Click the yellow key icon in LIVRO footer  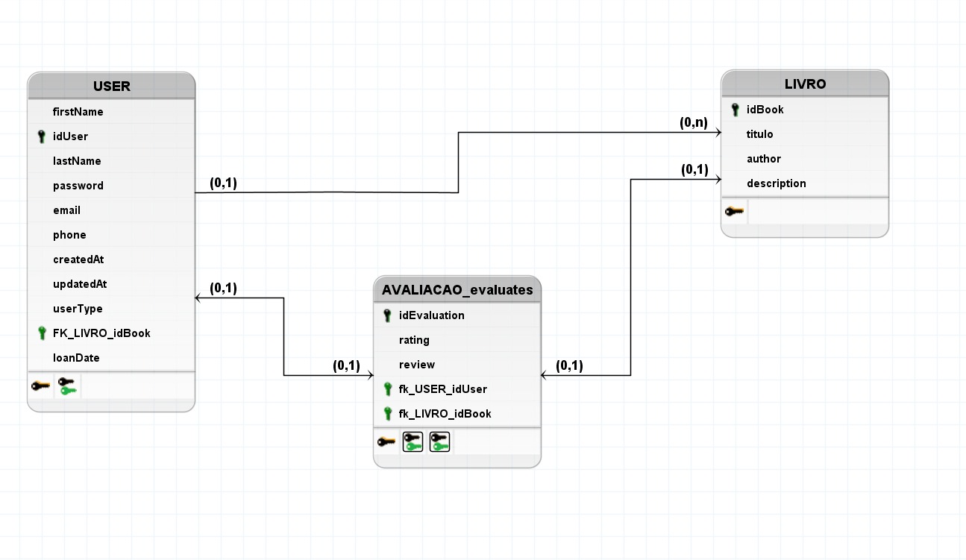click(734, 212)
